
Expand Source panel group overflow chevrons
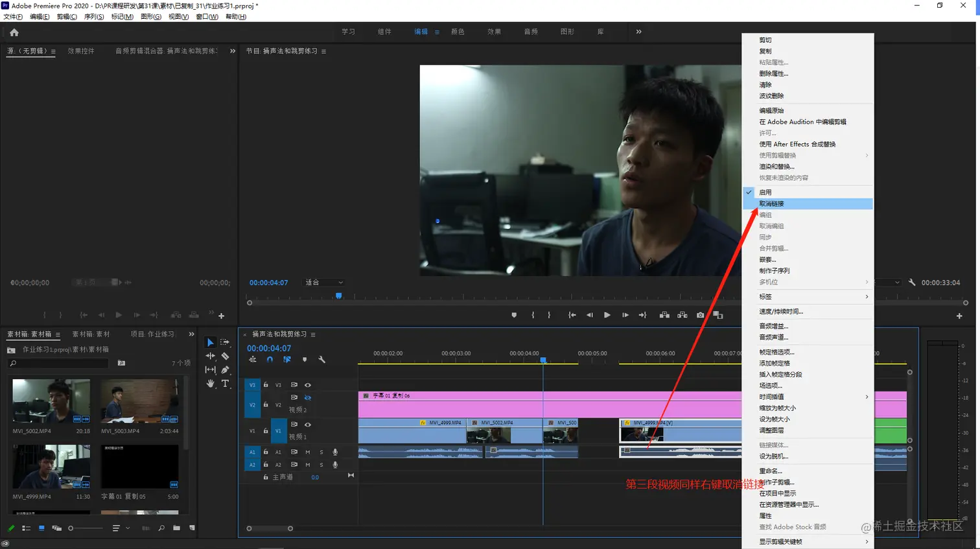tap(233, 51)
